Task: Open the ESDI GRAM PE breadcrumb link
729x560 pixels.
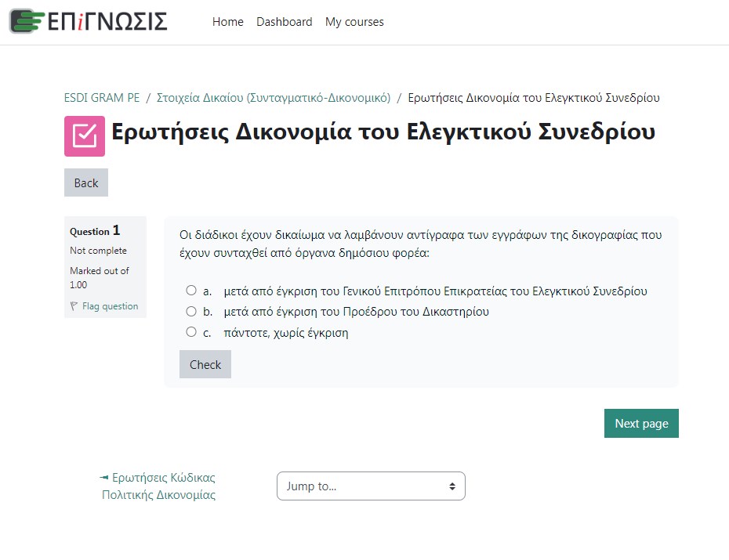Action: (102, 98)
